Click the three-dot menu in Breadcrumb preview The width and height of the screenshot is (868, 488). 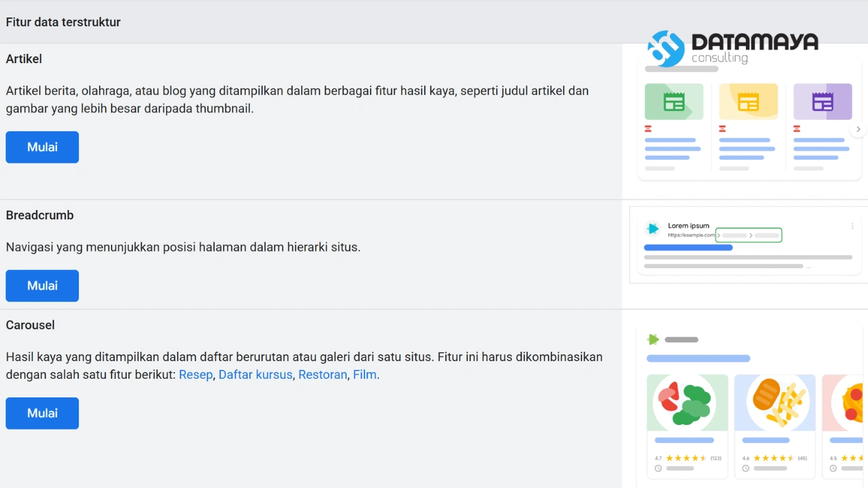[852, 226]
